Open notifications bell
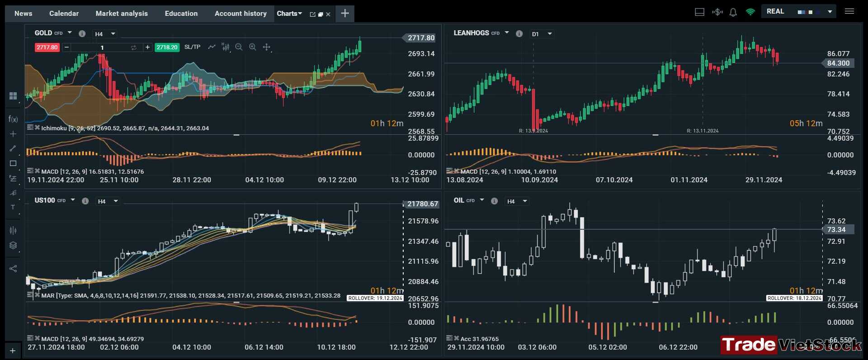868x360 pixels. click(733, 12)
